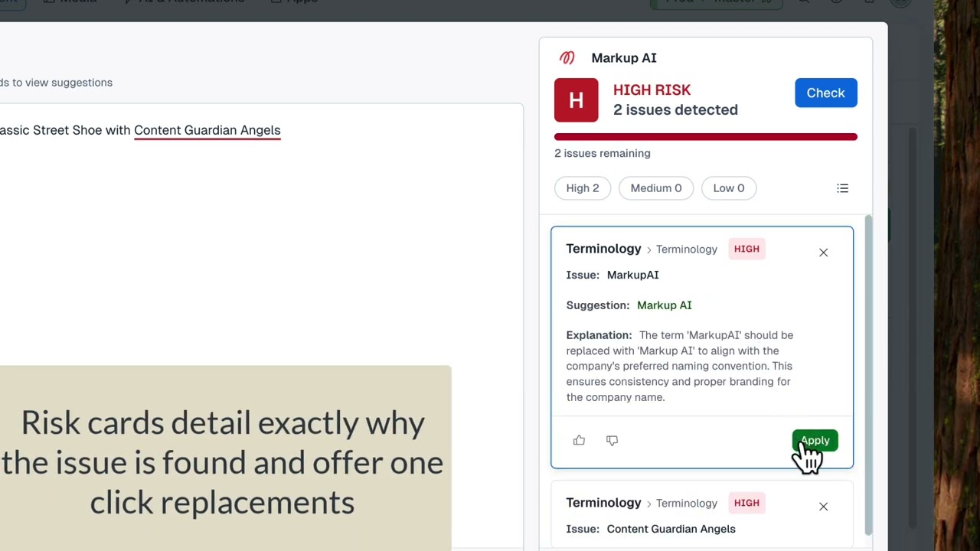The width and height of the screenshot is (980, 551).
Task: Dismiss the MarkupAI terminology card
Action: pos(823,252)
